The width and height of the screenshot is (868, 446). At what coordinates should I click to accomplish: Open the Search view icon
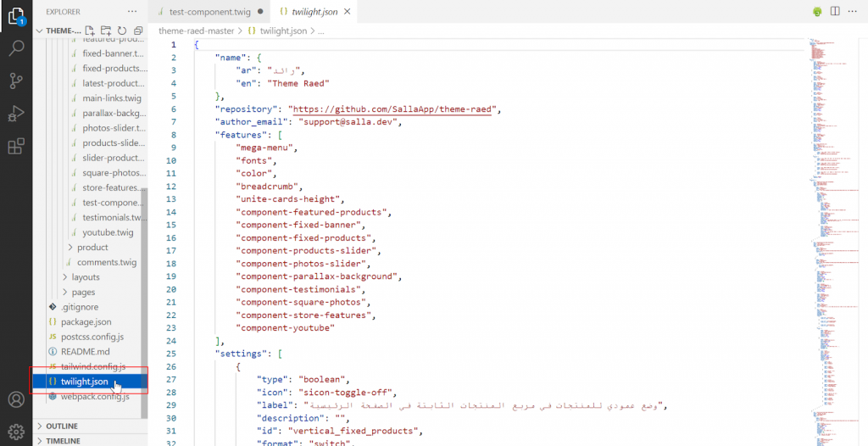point(16,48)
